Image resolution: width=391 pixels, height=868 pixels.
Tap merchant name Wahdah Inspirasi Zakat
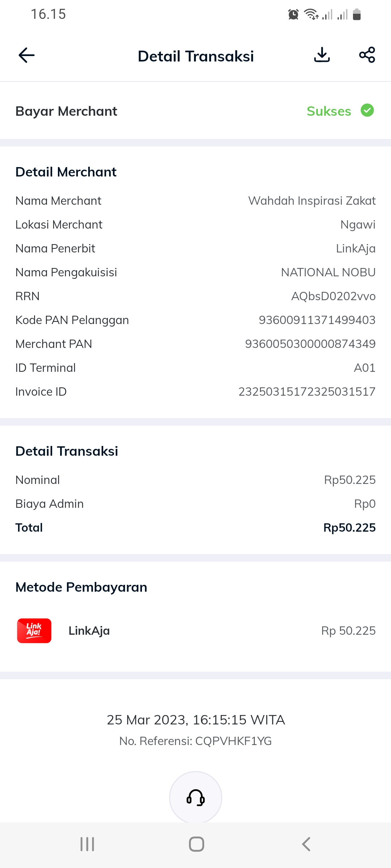tap(312, 201)
